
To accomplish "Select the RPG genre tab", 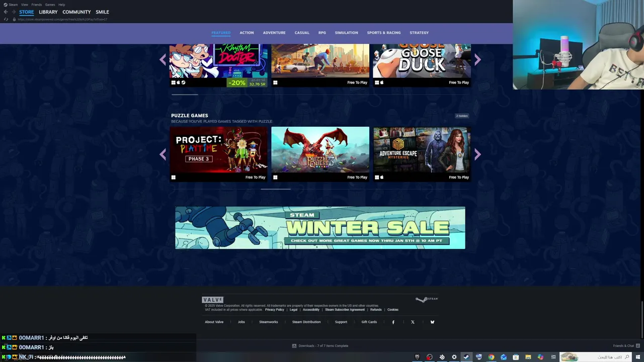I will coord(322,33).
